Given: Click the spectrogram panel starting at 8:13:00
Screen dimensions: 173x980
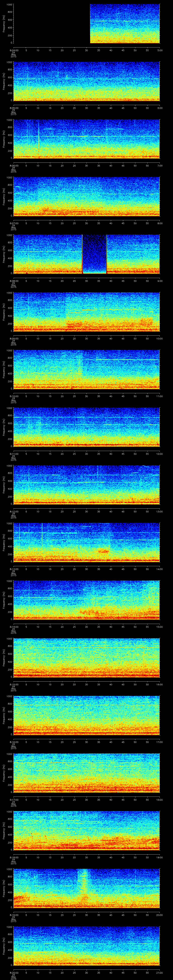Looking at the screenshot, I should click(x=87, y=543).
